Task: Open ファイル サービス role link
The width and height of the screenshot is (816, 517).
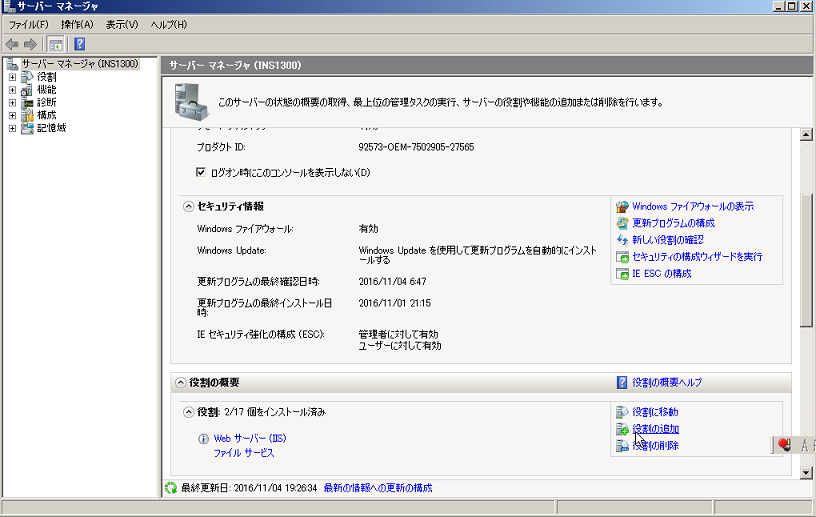Action: 244,453
